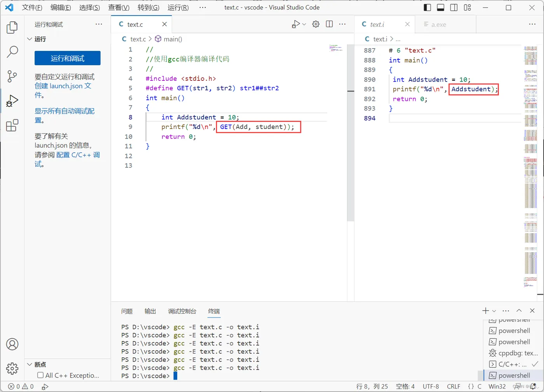
Task: Toggle the primary side bar layout button
Action: pyautogui.click(x=427, y=7)
